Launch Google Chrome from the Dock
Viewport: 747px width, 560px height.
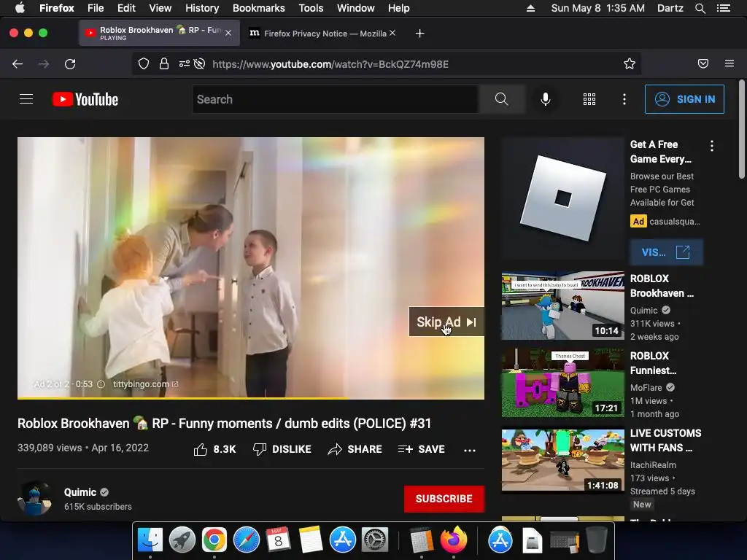pos(214,540)
